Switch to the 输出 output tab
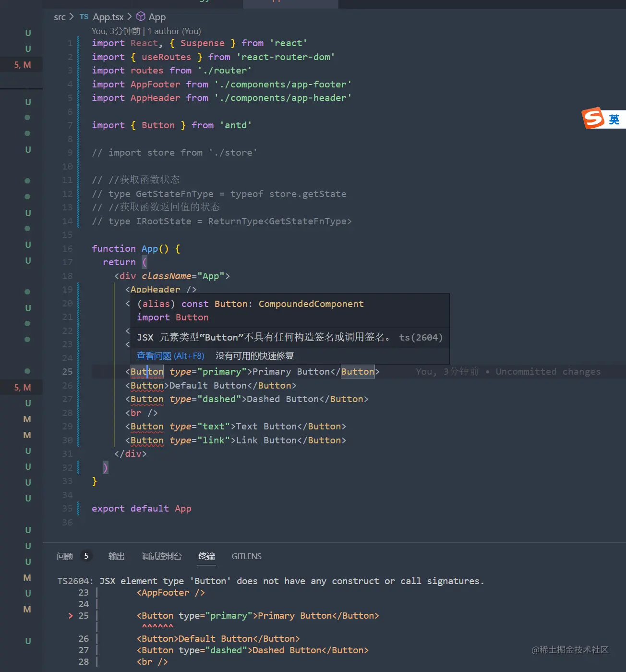The image size is (626, 672). (117, 556)
